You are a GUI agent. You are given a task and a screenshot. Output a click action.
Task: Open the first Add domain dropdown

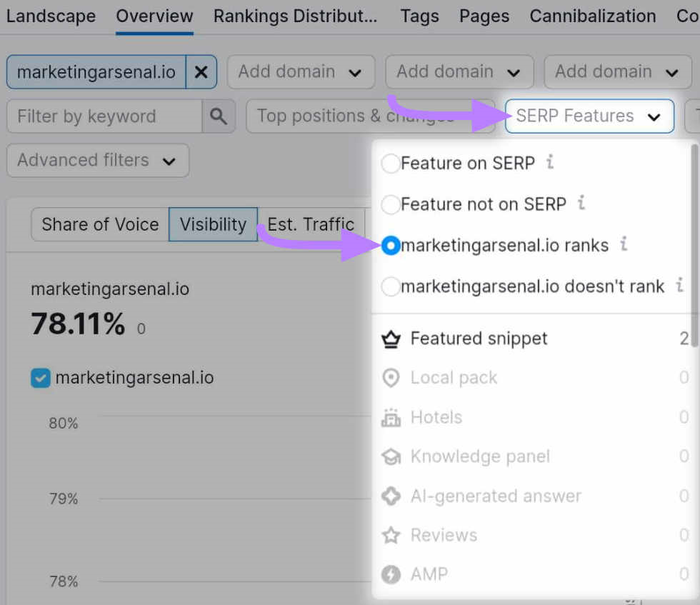300,71
